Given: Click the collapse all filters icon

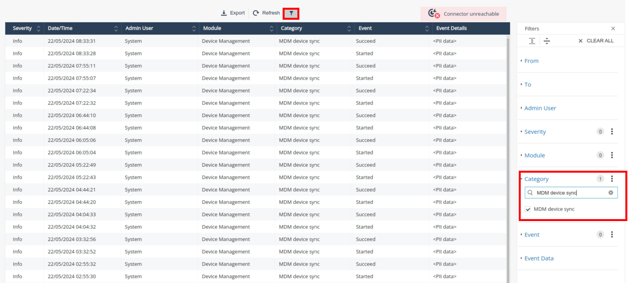Looking at the screenshot, I should (547, 41).
